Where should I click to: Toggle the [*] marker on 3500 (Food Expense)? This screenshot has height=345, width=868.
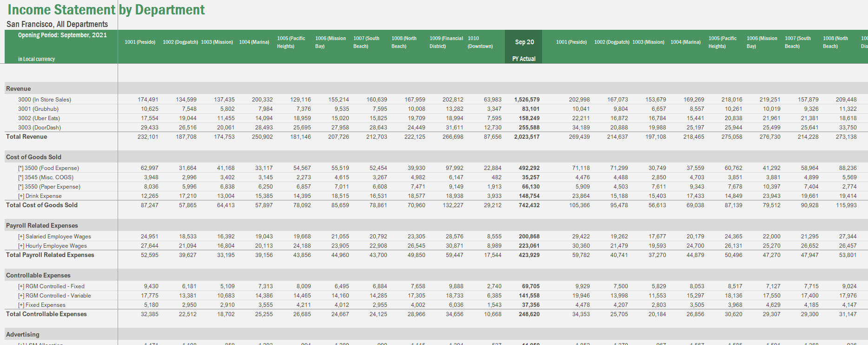[20, 168]
